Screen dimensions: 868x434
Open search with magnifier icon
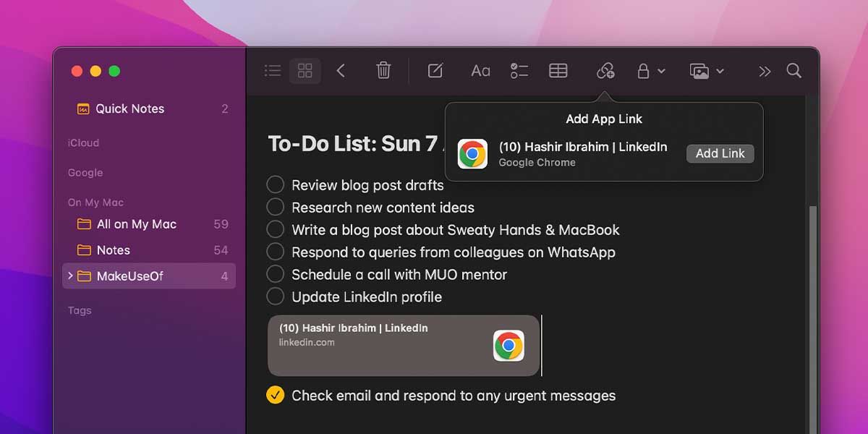coord(793,71)
